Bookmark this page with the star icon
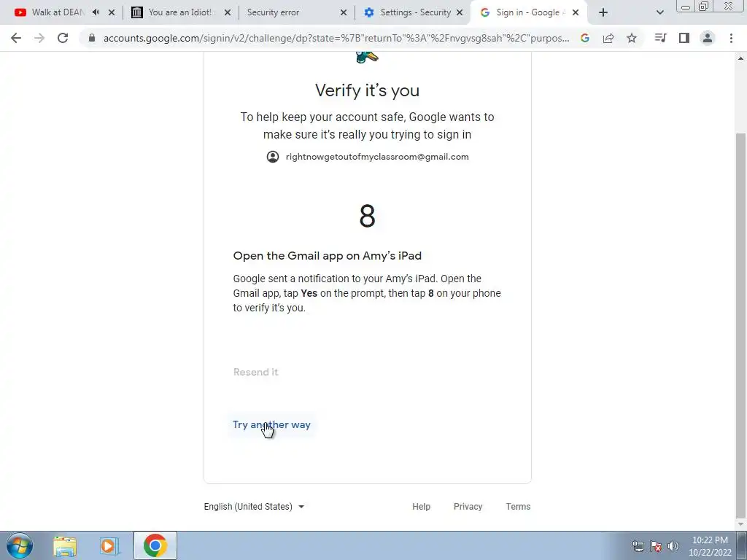The width and height of the screenshot is (747, 560). click(x=632, y=38)
